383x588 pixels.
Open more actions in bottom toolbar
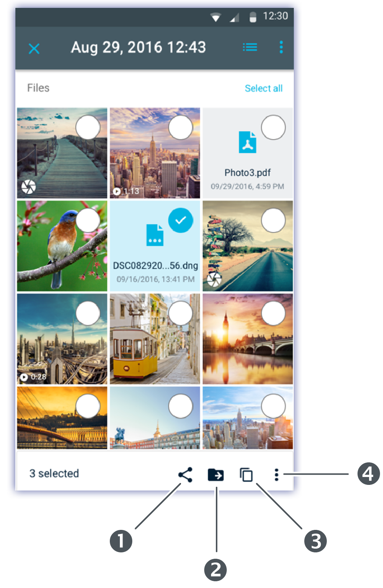[x=277, y=475]
